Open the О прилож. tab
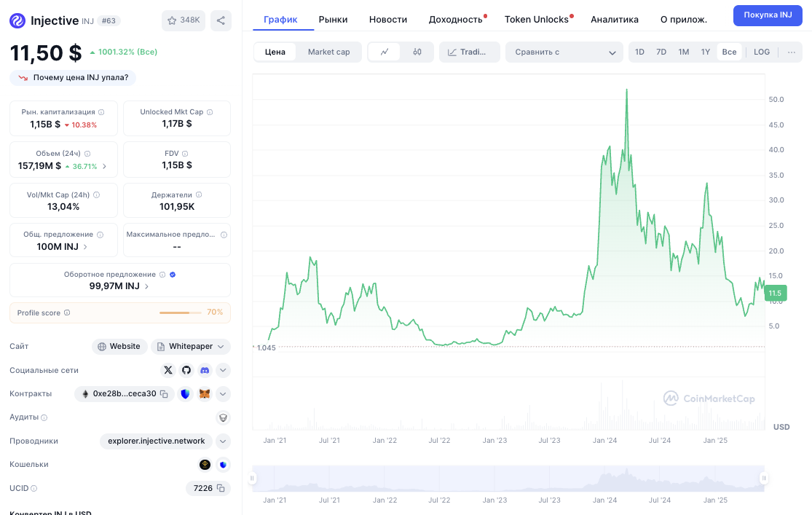The width and height of the screenshot is (812, 515). pos(684,19)
